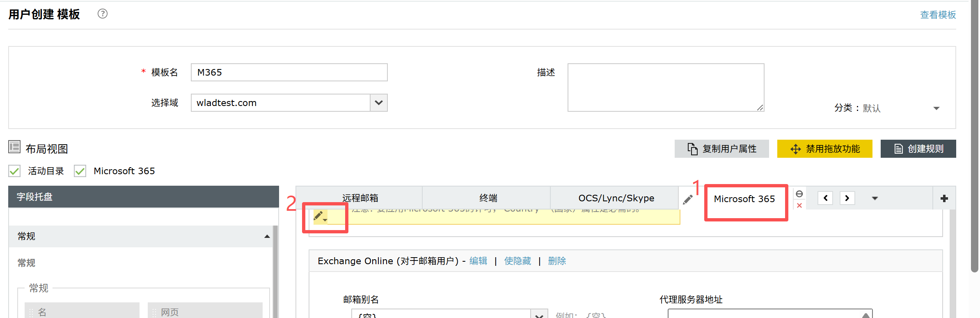This screenshot has width=980, height=318.
Task: Collapse the 常规 section in field tray
Action: coord(267,236)
